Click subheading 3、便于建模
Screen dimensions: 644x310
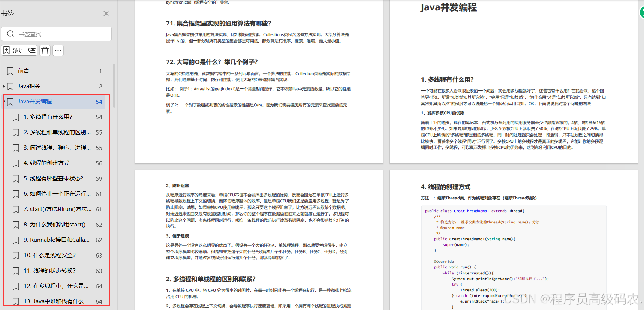point(177,236)
